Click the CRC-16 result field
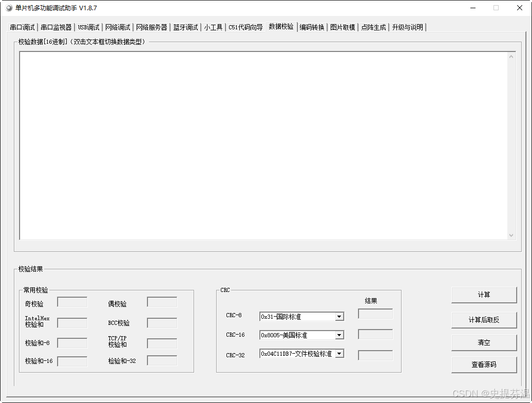532x403 pixels. click(x=375, y=334)
